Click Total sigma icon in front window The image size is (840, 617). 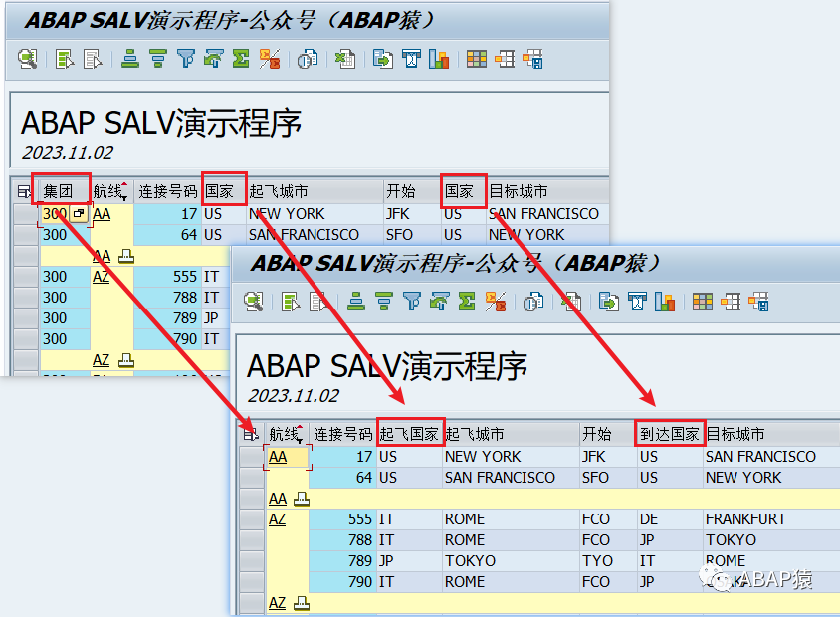click(467, 302)
